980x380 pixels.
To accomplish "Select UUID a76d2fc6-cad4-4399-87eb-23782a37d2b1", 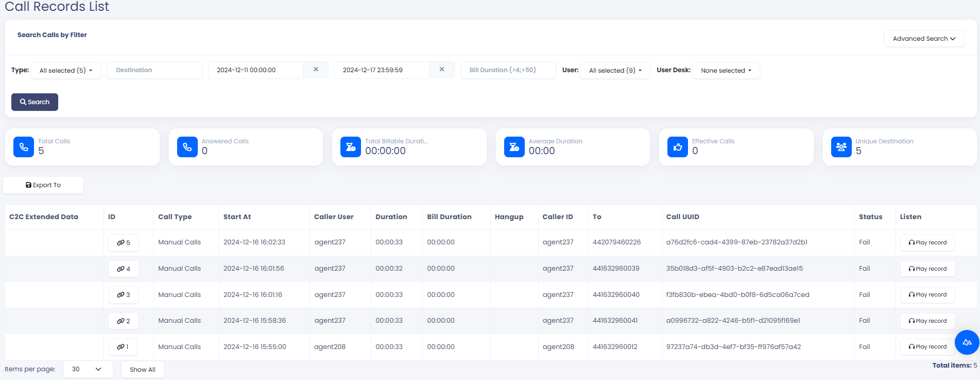I will click(x=737, y=242).
